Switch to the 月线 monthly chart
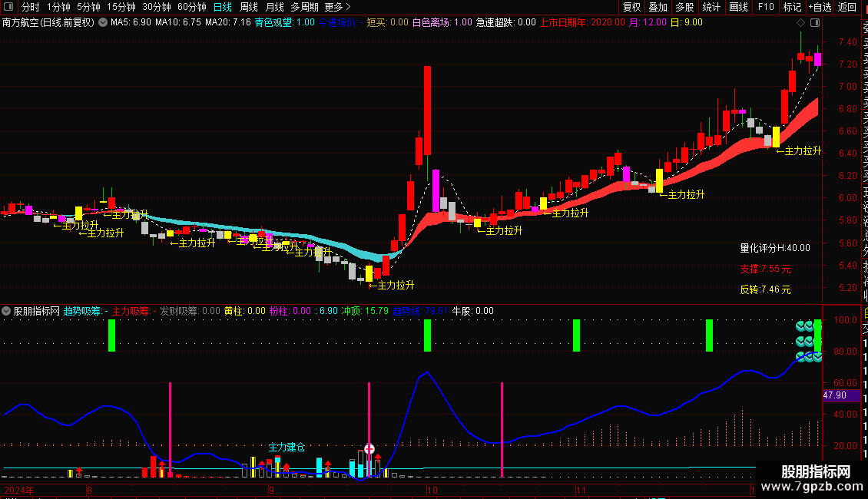Image resolution: width=868 pixels, height=499 pixels. 274,7
